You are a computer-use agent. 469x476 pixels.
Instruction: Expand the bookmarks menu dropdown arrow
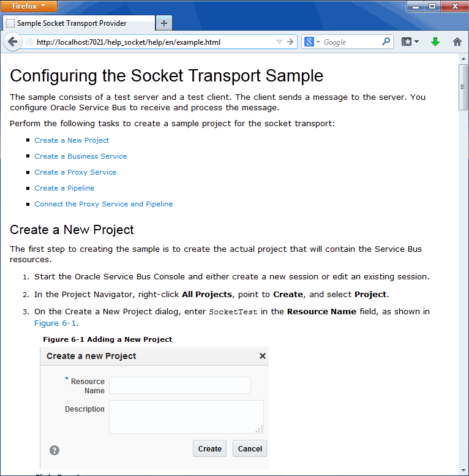point(416,42)
